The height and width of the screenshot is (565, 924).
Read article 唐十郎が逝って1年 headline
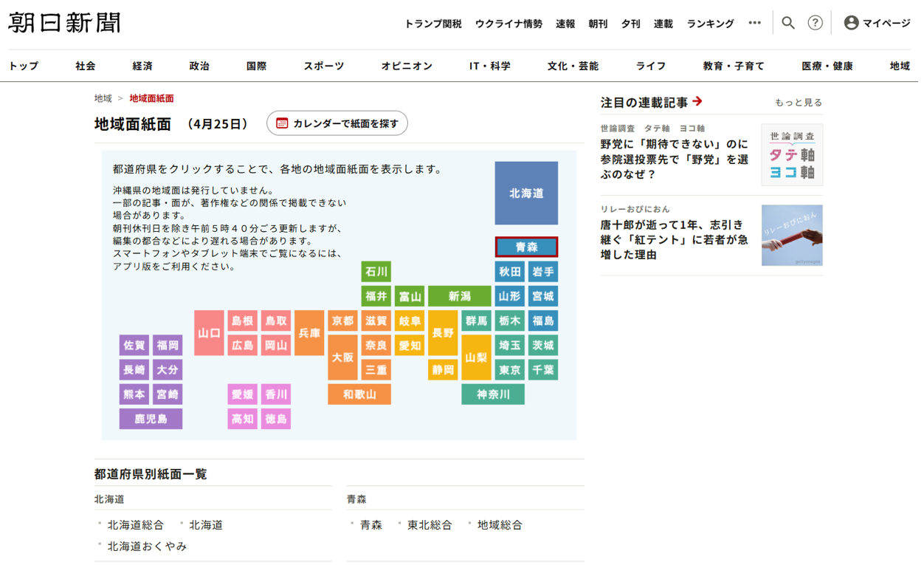click(x=678, y=242)
